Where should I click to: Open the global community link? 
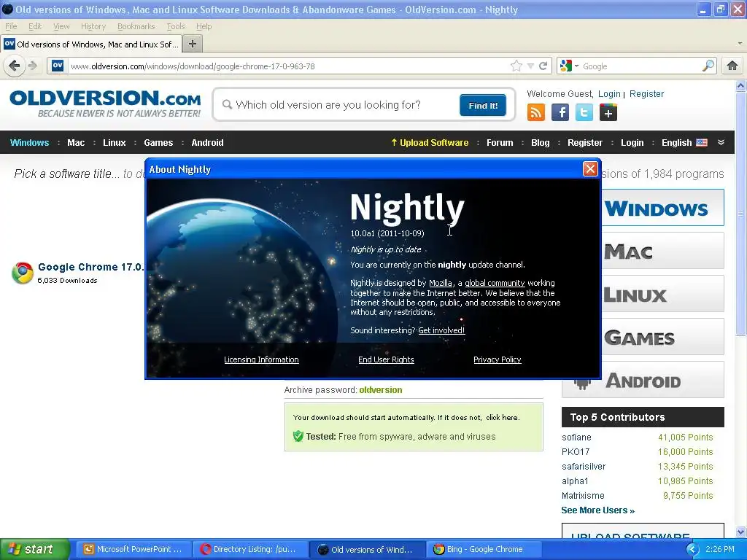click(495, 283)
